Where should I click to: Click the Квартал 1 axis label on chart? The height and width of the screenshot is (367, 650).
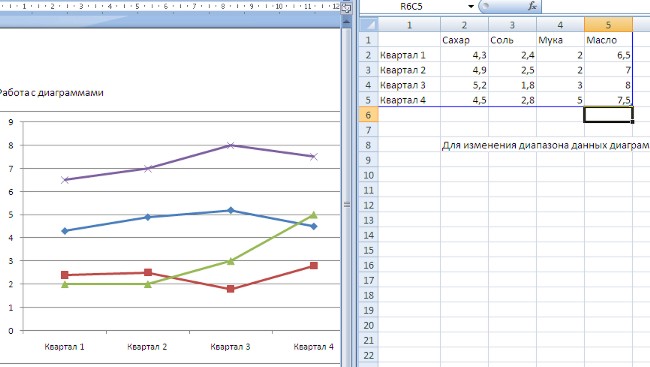coord(65,347)
